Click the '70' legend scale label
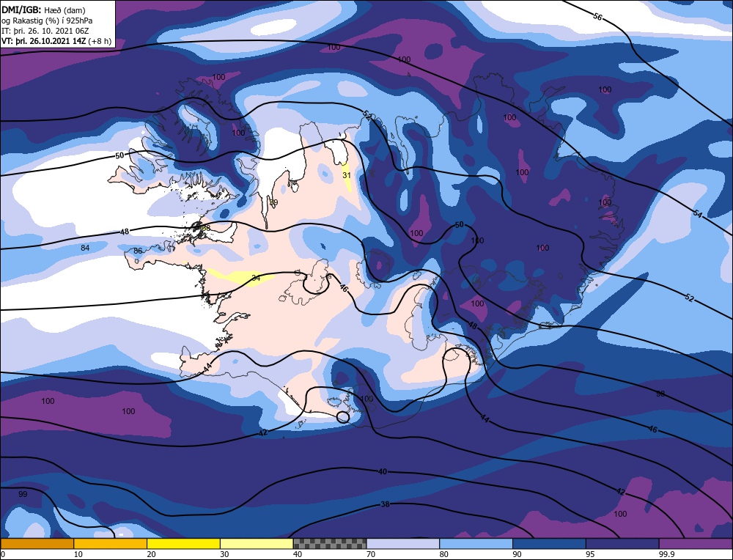Screen dimensions: 733x560 tap(371, 554)
